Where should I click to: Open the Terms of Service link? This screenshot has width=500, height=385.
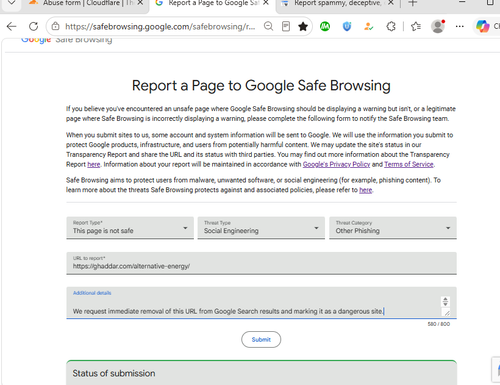point(409,164)
